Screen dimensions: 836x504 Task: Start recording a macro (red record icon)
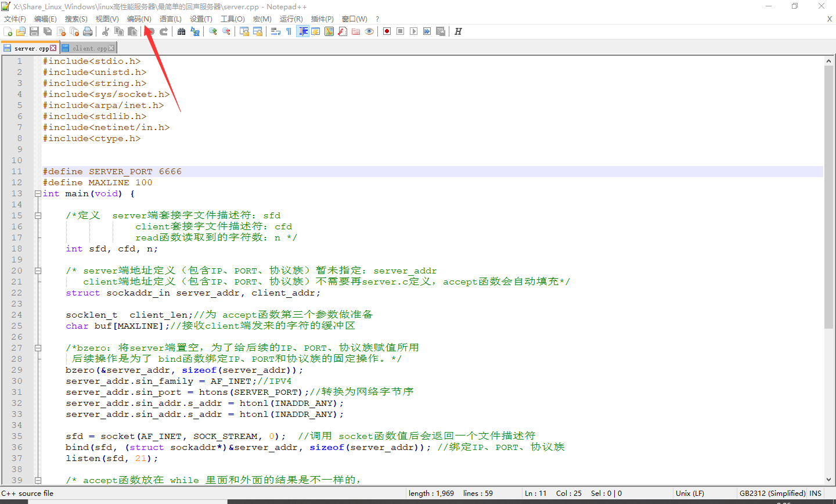pos(386,31)
